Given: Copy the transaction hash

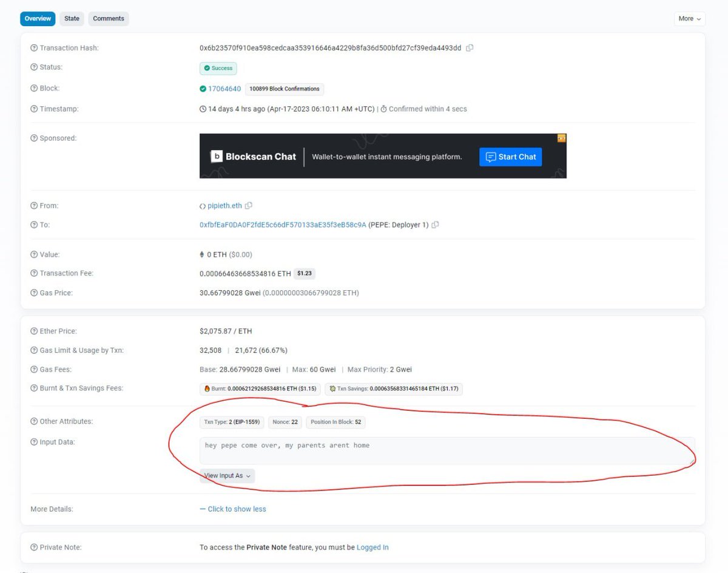Looking at the screenshot, I should [x=470, y=47].
